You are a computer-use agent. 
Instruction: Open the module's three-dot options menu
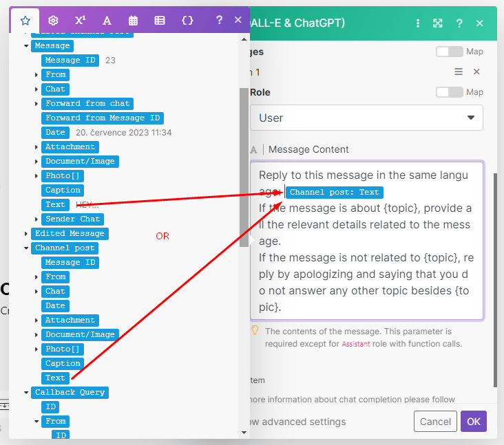point(417,23)
